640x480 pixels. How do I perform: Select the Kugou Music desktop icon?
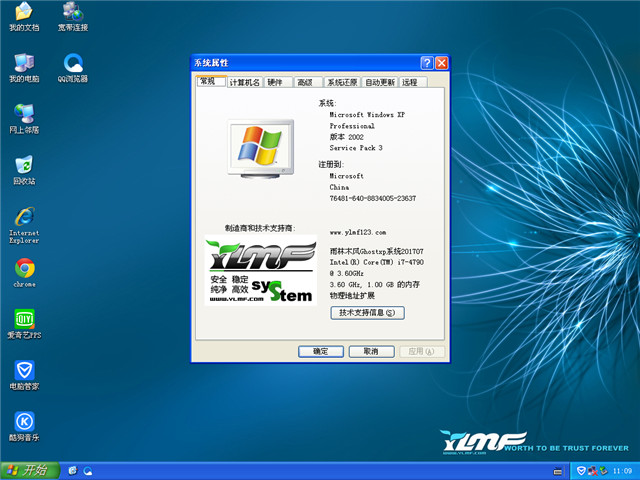click(24, 427)
